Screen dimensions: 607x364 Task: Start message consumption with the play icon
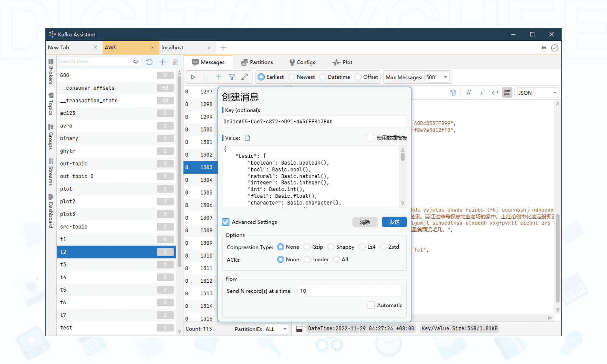[193, 77]
